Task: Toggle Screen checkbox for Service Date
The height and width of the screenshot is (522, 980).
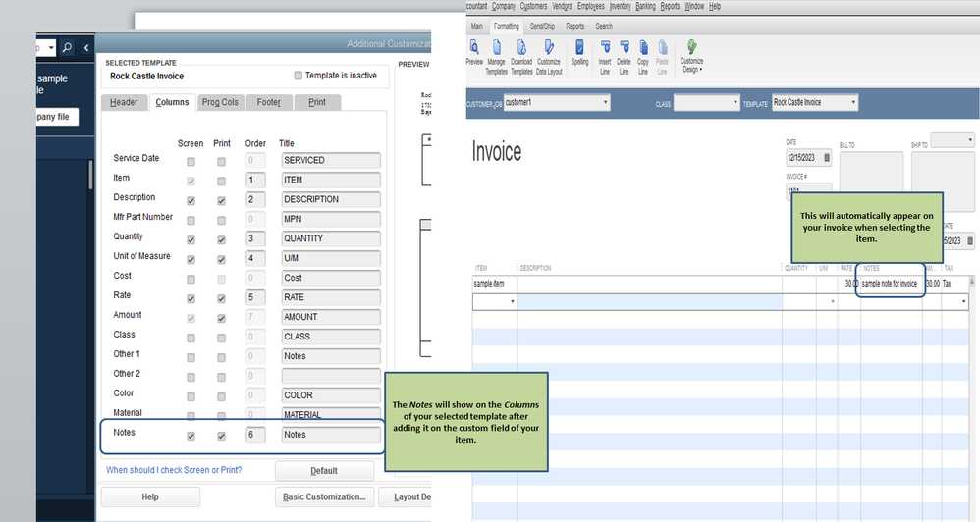Action: 191,162
